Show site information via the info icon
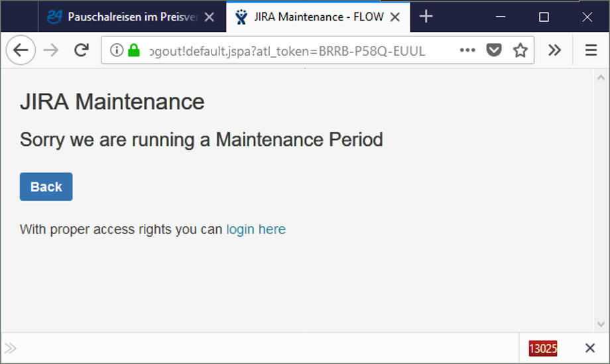The width and height of the screenshot is (610, 364). (116, 50)
